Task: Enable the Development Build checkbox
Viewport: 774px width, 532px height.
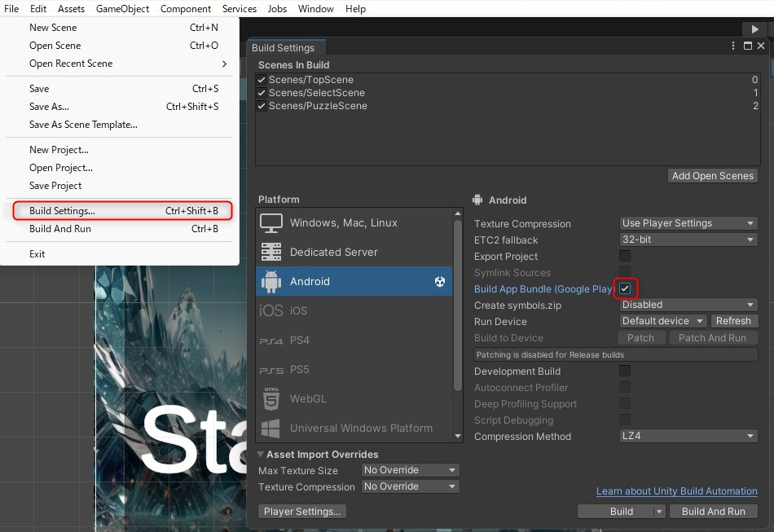Action: tap(625, 372)
